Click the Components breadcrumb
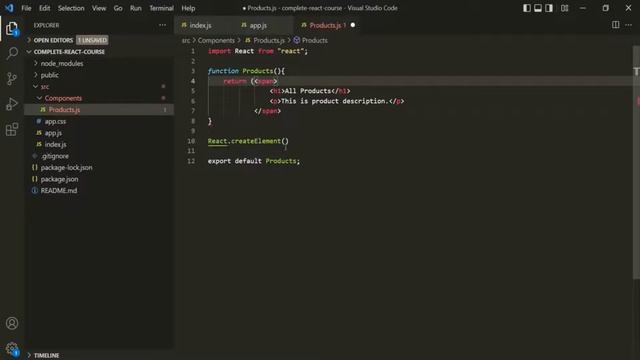This screenshot has height=360, width=640. [216, 40]
